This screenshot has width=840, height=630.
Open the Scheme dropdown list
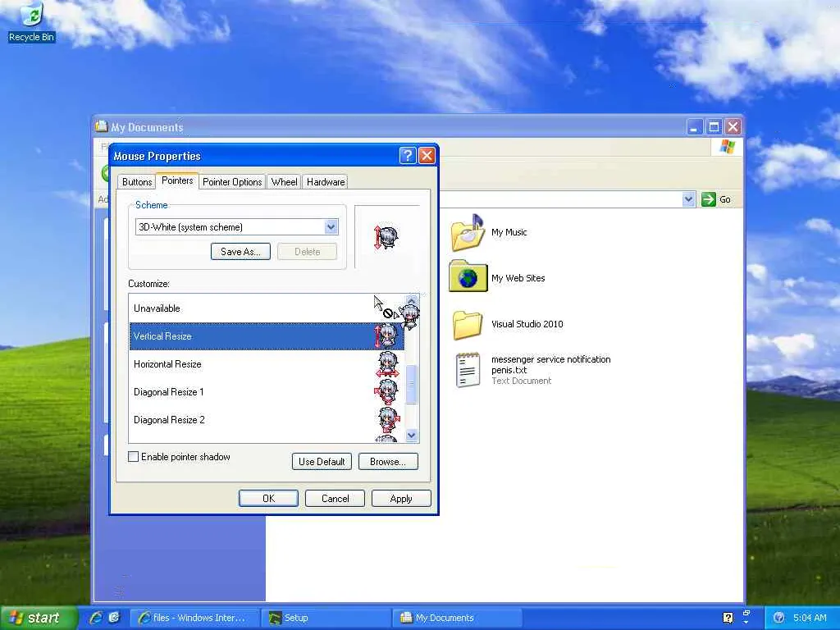(331, 226)
